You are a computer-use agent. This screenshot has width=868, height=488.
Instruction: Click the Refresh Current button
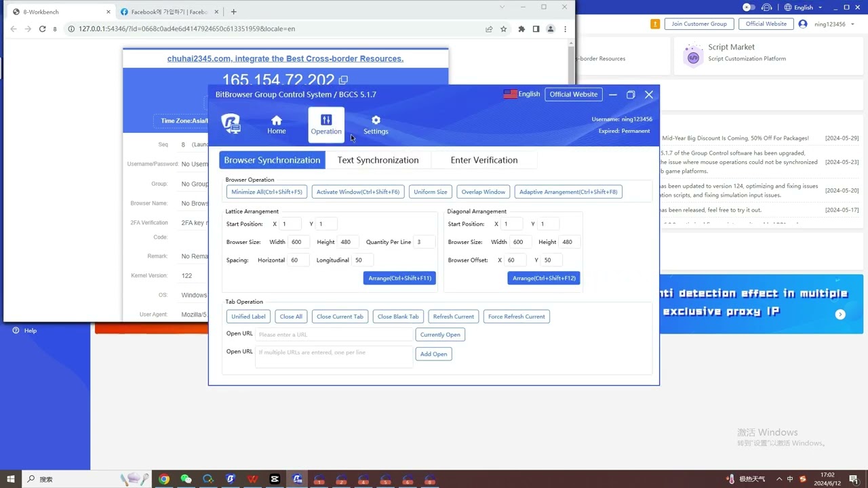[x=454, y=317]
